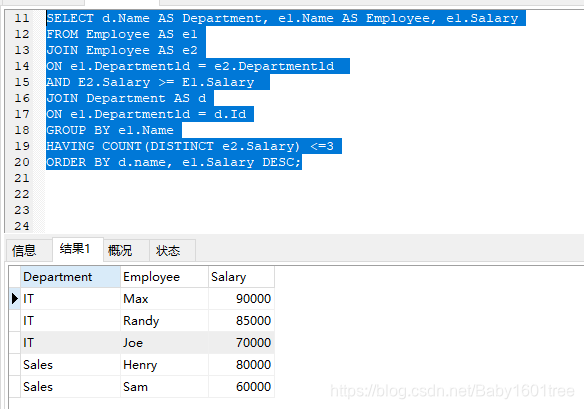This screenshot has height=409, width=584.
Task: Click the 85000 salary cell
Action: click(x=241, y=321)
